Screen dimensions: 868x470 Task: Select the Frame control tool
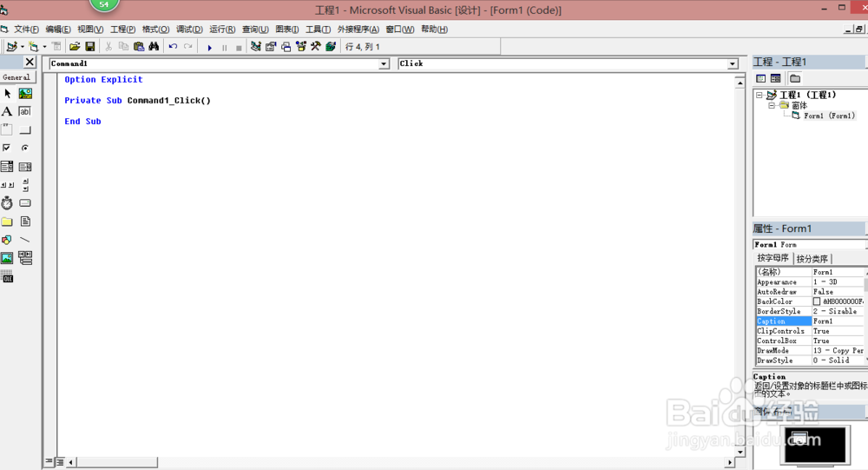coord(7,129)
